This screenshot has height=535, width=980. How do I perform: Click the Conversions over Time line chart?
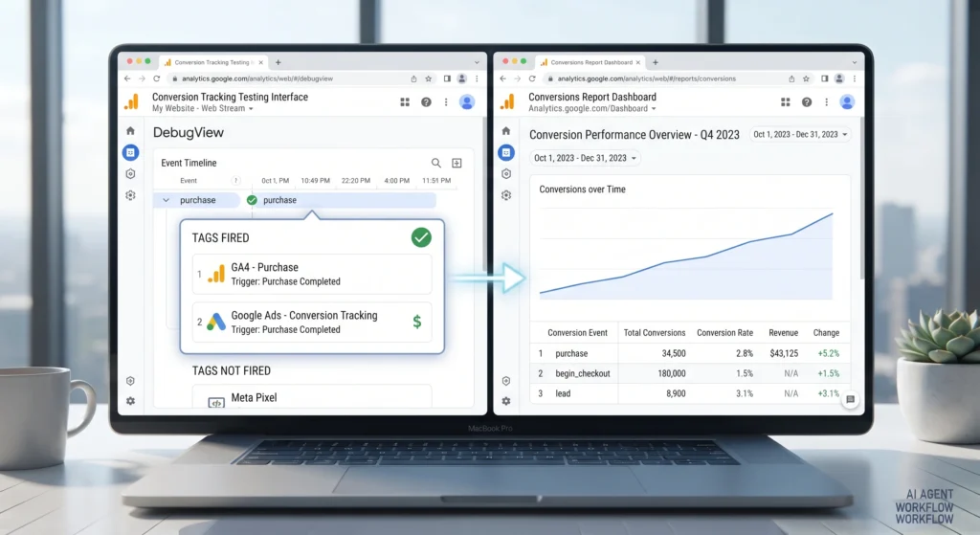(685, 255)
